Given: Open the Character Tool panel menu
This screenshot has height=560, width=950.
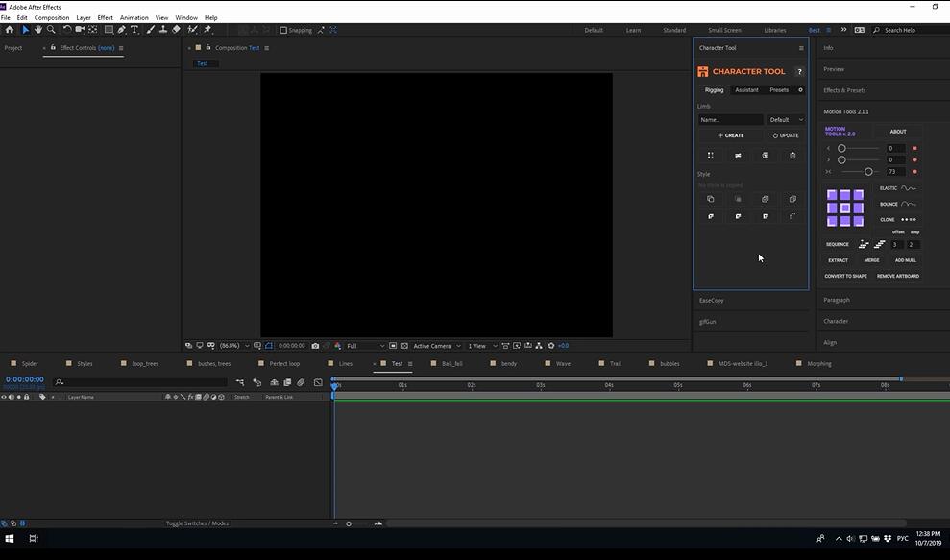Looking at the screenshot, I should point(801,48).
